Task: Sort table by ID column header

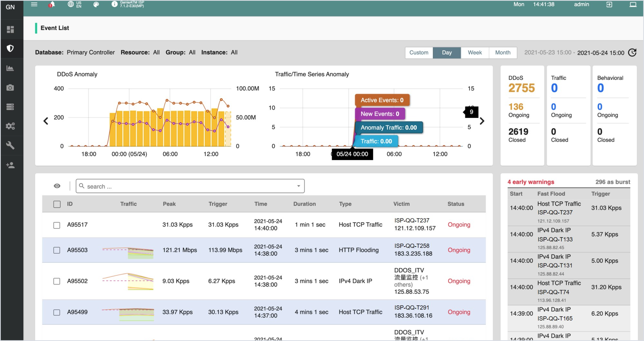Action: [x=70, y=204]
